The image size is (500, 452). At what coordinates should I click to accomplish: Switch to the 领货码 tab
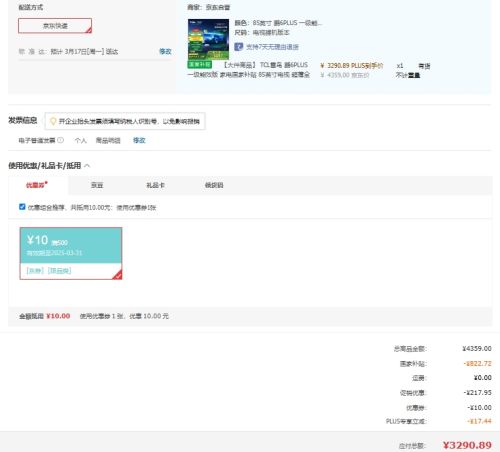214,185
